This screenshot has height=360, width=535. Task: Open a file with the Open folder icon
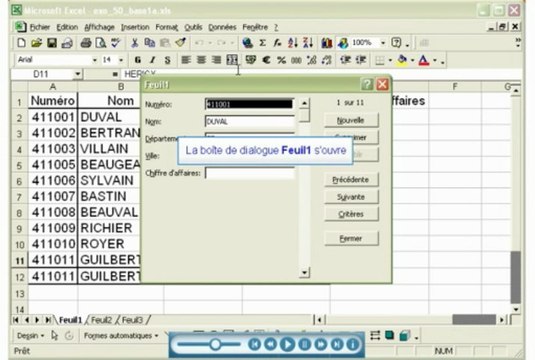[x=37, y=43]
